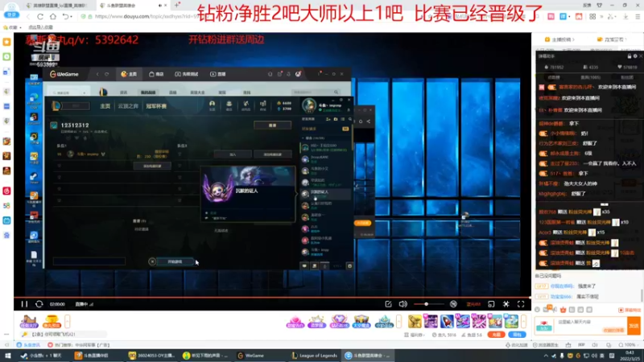Open the 任务大厅 task hall icon
Screen dimensions: 644x362
(x=29, y=321)
